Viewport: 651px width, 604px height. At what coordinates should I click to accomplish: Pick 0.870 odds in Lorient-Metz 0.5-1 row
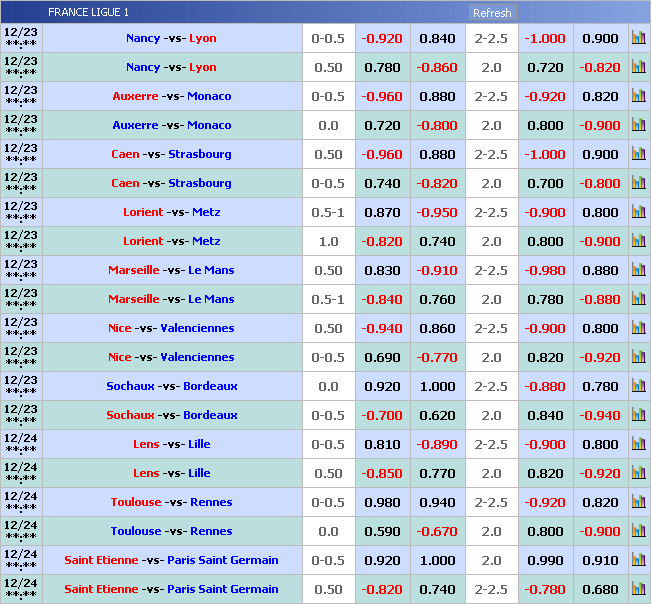[x=382, y=213]
